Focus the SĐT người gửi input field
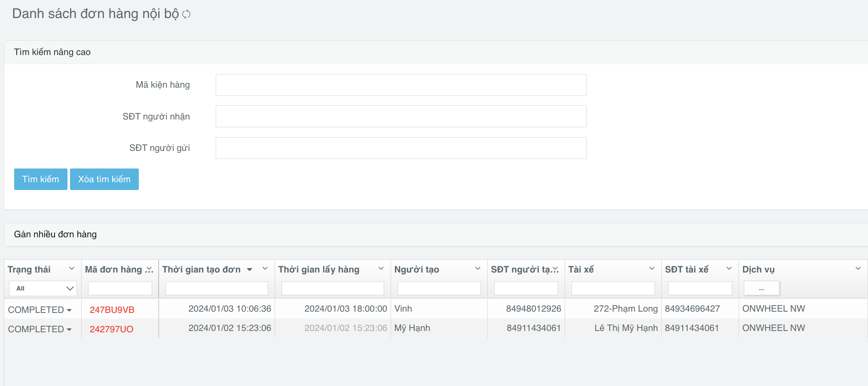Image resolution: width=868 pixels, height=386 pixels. click(401, 148)
